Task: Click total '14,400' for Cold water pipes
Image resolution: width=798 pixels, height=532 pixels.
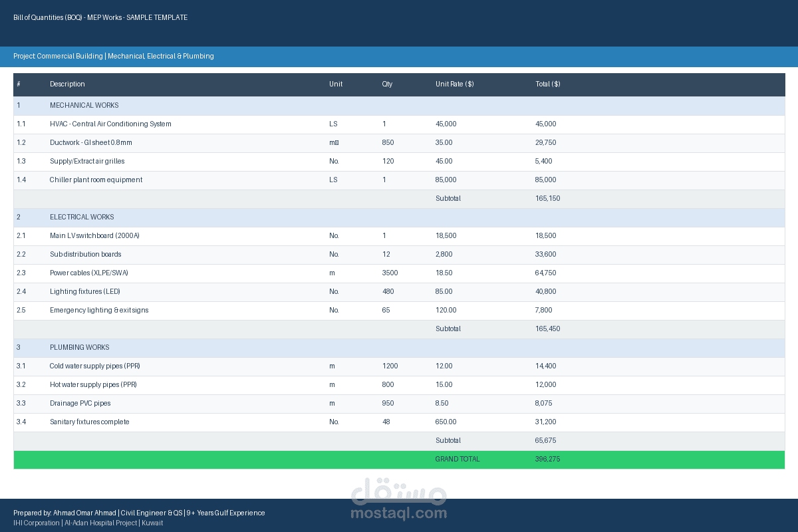Action: [546, 366]
